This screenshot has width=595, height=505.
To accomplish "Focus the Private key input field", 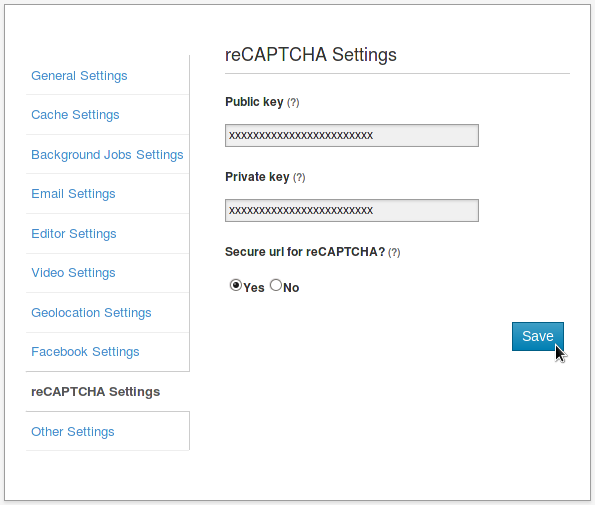I will pyautogui.click(x=352, y=211).
